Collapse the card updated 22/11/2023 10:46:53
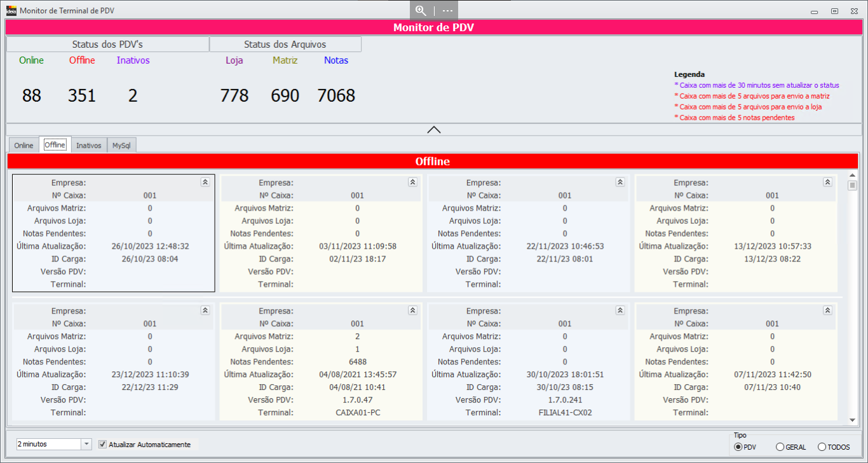The height and width of the screenshot is (463, 868). coord(620,182)
